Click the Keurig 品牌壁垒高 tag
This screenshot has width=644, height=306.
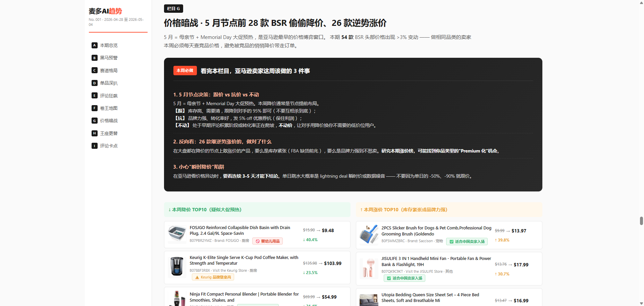[x=213, y=277]
